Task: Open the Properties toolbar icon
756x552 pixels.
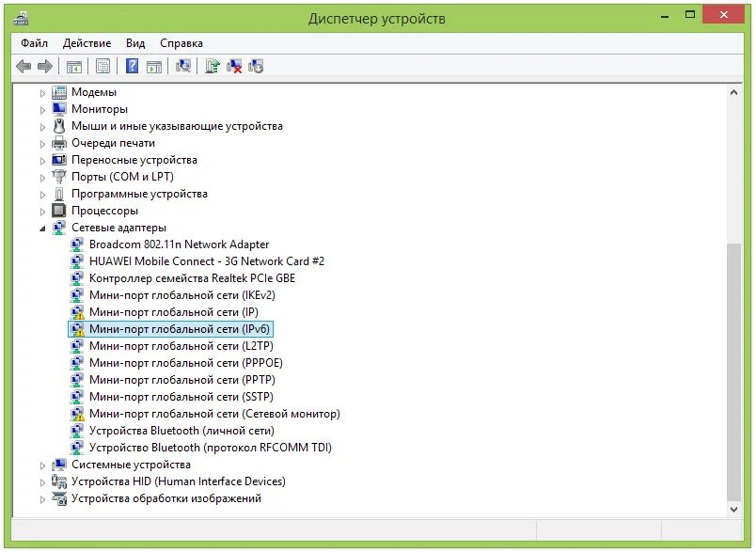Action: click(102, 66)
